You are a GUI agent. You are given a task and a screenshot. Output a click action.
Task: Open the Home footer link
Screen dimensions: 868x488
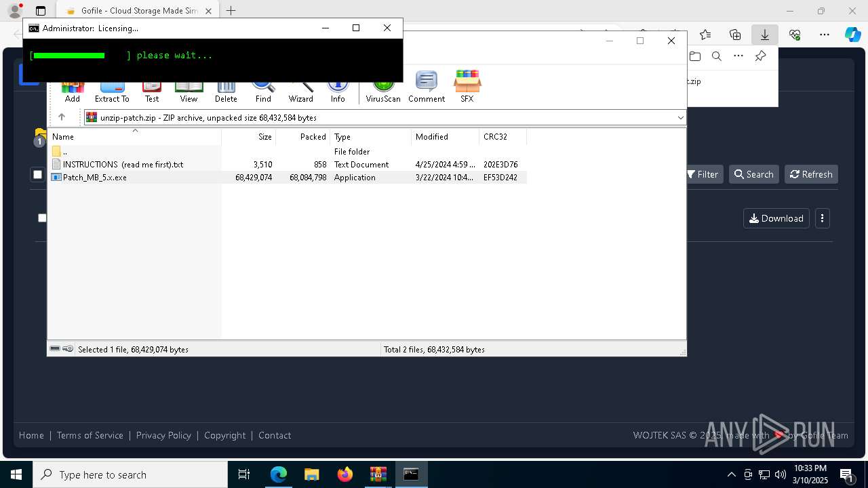click(31, 435)
